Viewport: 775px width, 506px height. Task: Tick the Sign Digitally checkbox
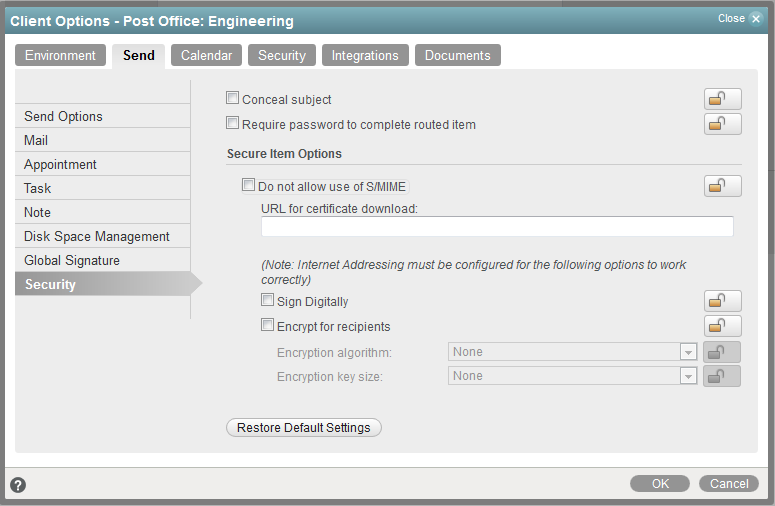coord(268,300)
